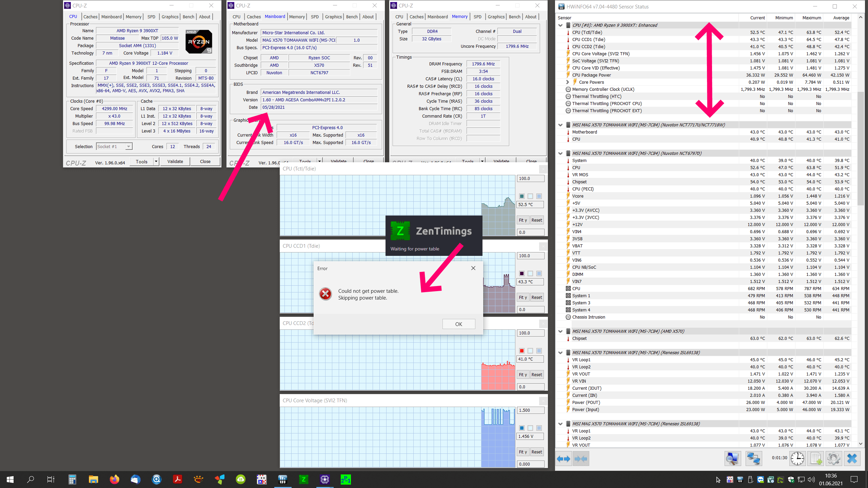Collapse the CPU [#0] Ryzen 9 3900XT sensor group
Viewport: 868px width, 488px height.
560,25
